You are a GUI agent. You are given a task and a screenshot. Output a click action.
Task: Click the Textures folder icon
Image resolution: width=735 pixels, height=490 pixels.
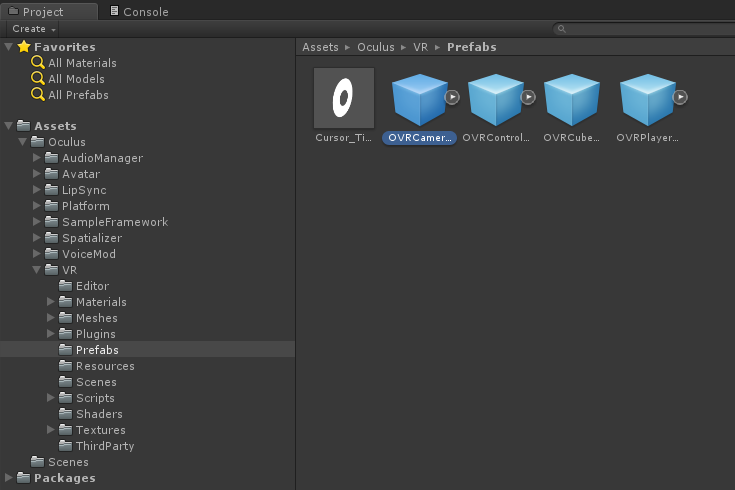pos(66,430)
